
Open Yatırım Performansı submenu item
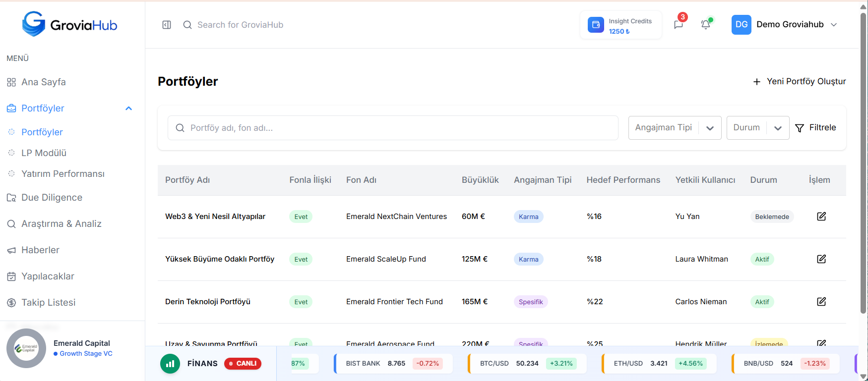pyautogui.click(x=62, y=174)
